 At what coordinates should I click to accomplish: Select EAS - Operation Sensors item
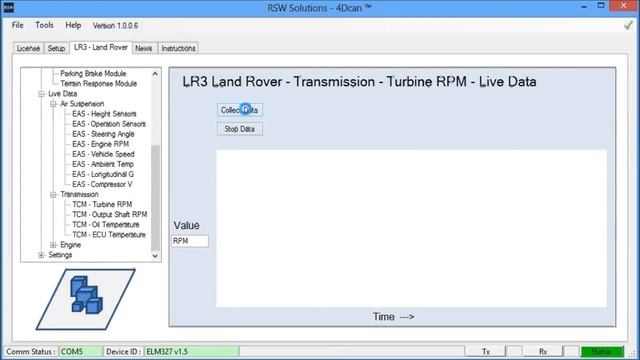click(109, 124)
